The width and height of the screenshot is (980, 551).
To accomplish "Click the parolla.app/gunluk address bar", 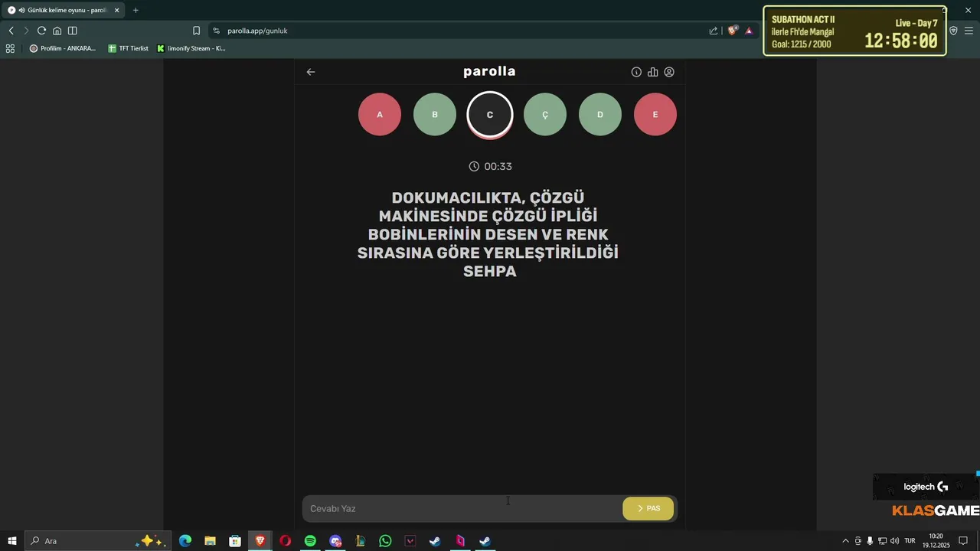I will pos(459,31).
